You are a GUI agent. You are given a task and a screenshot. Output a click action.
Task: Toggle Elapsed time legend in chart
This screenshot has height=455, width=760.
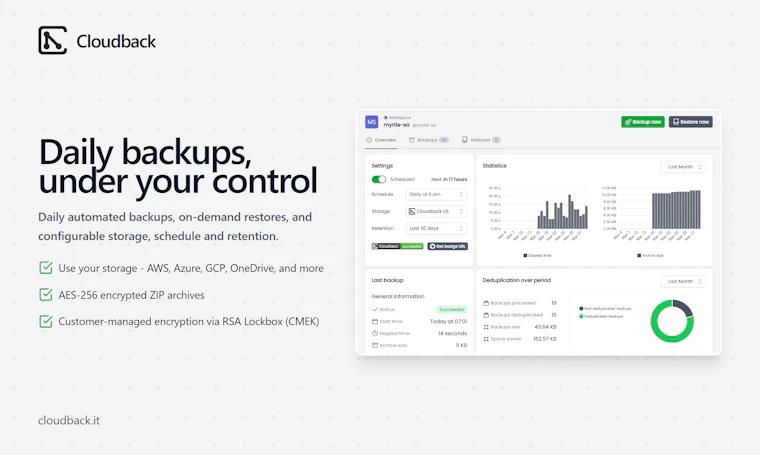[x=537, y=255]
